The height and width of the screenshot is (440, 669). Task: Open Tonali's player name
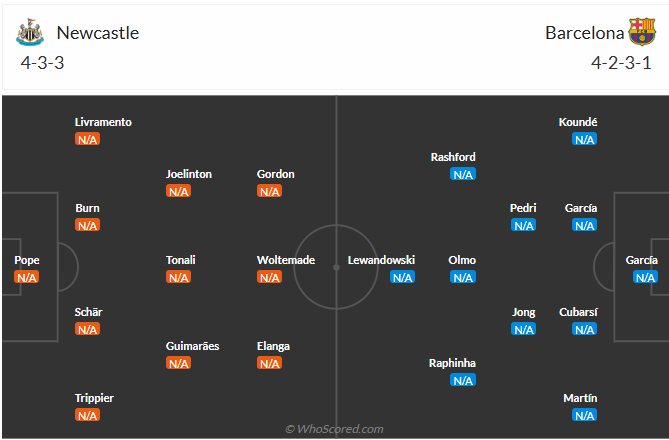tap(181, 260)
